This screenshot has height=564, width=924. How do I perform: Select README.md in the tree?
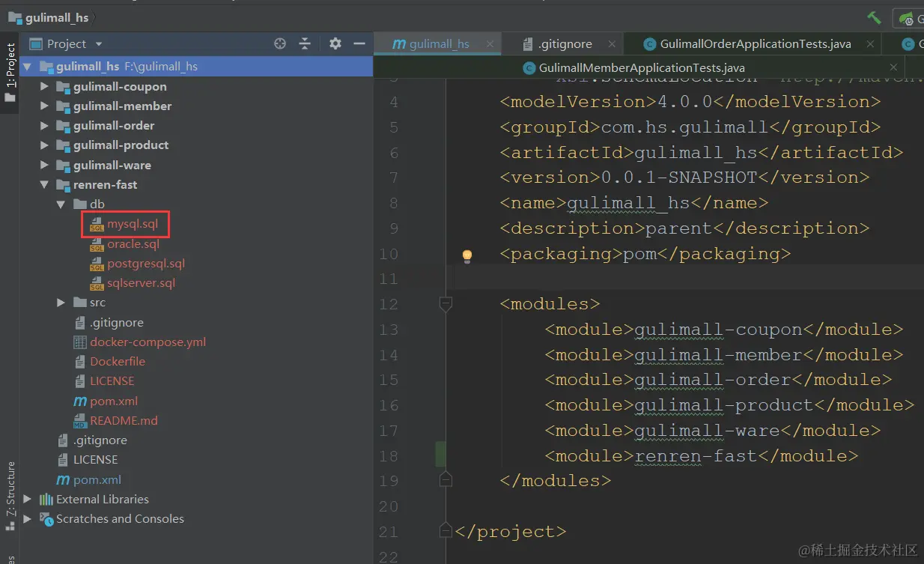[x=124, y=420]
